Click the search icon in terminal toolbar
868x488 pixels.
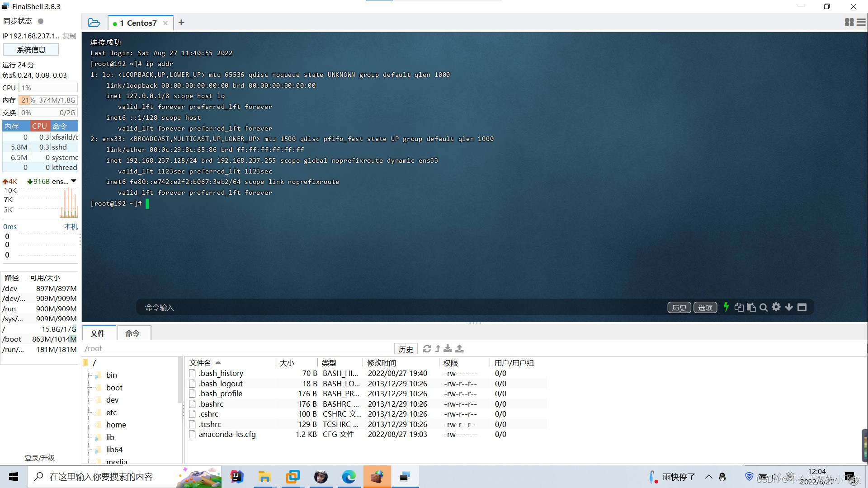[x=764, y=307]
